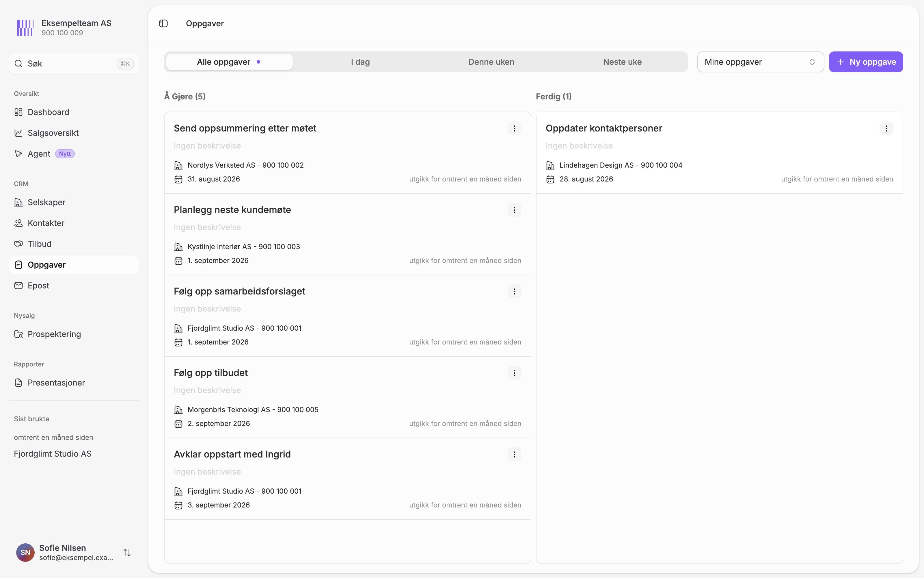Open options menu for Send oppsummering etter møtet
The image size is (924, 578).
[514, 128]
